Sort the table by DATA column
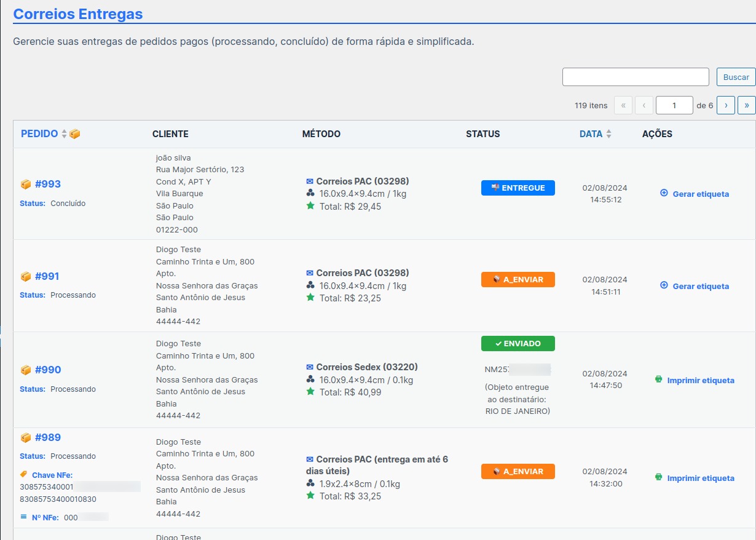 point(591,134)
